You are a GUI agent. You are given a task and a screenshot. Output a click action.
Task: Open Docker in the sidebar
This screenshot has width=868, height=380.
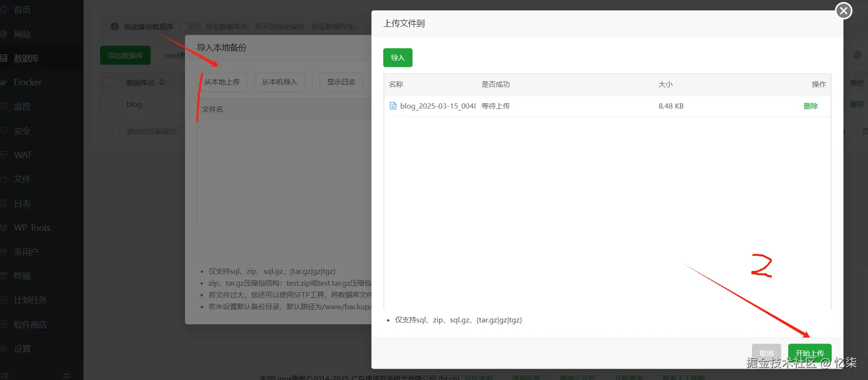point(27,82)
